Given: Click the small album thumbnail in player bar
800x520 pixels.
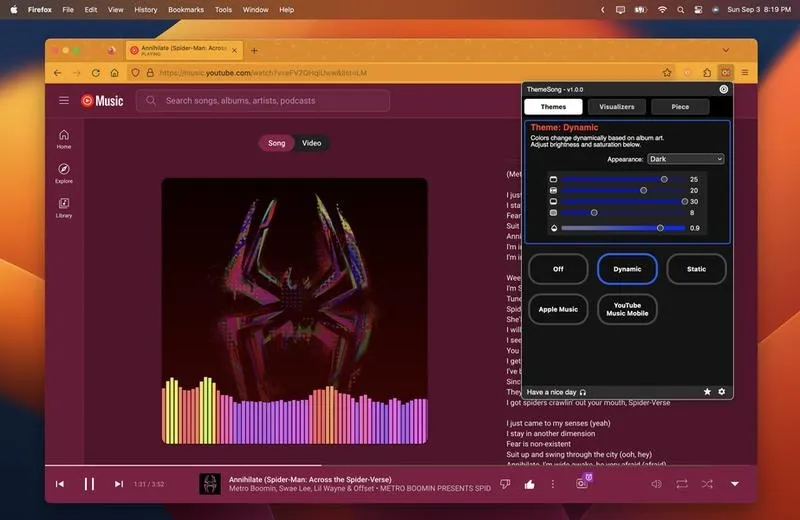Looking at the screenshot, I should tap(210, 484).
